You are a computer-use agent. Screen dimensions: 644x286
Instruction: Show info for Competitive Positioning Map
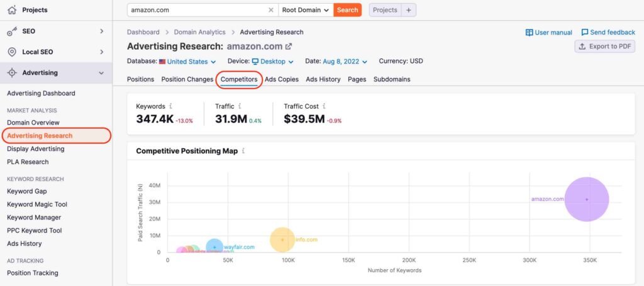243,151
